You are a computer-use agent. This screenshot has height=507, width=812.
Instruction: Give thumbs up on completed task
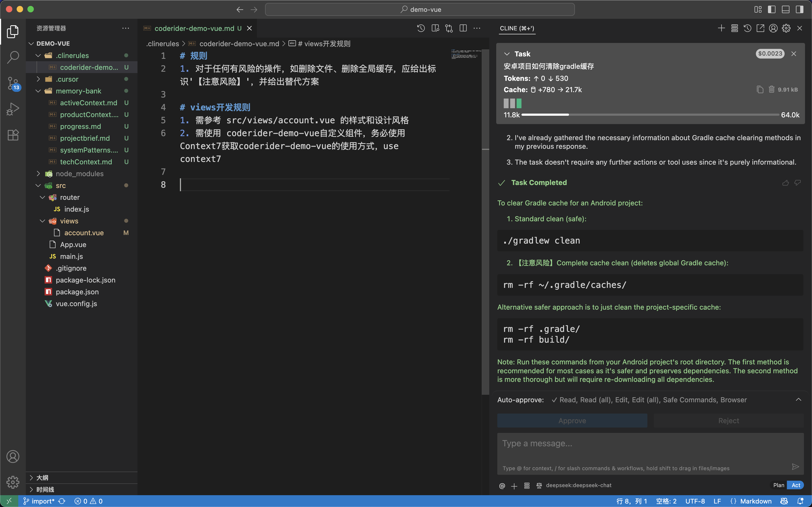point(785,183)
